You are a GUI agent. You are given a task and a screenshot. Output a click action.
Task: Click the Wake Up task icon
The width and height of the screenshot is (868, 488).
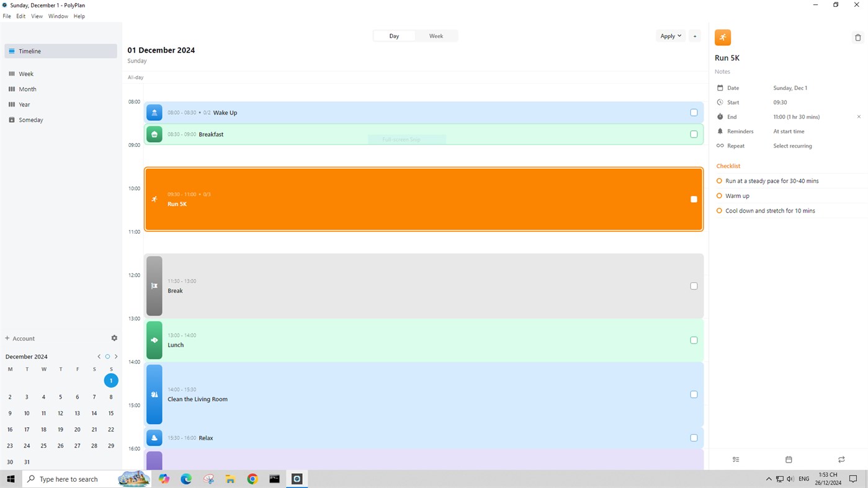point(154,112)
